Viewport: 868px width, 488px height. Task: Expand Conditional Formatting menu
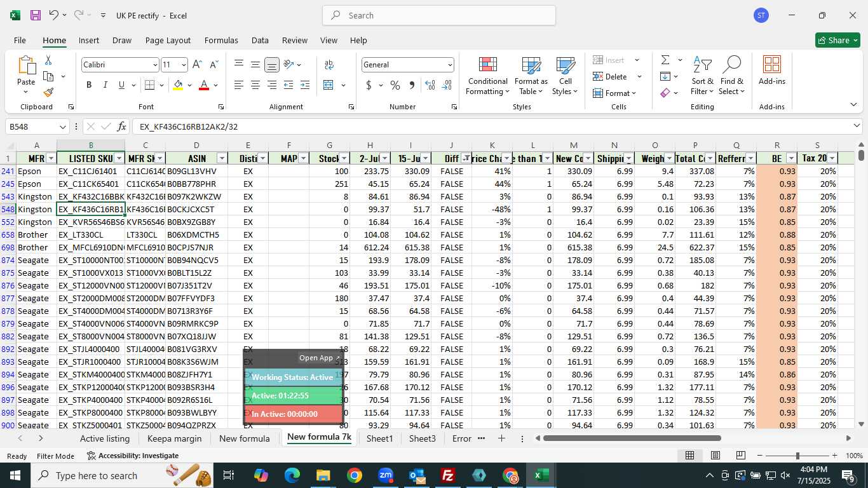coord(487,76)
